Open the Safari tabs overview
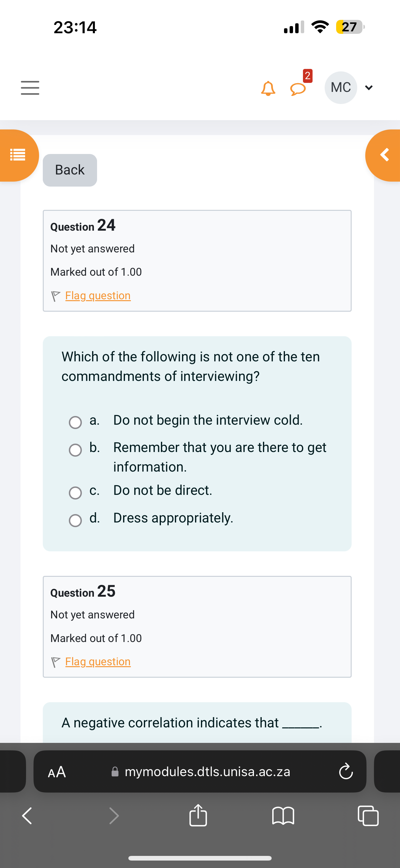This screenshot has width=400, height=868. 368,816
